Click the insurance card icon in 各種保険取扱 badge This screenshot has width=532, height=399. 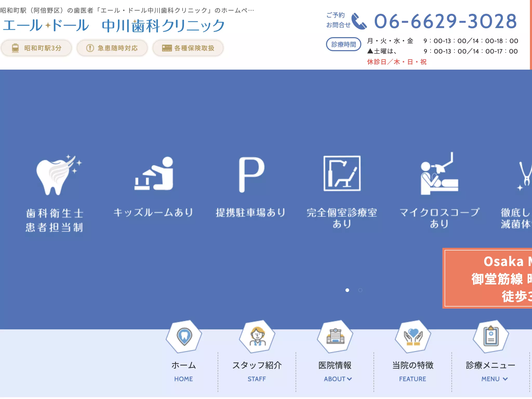[x=167, y=48]
